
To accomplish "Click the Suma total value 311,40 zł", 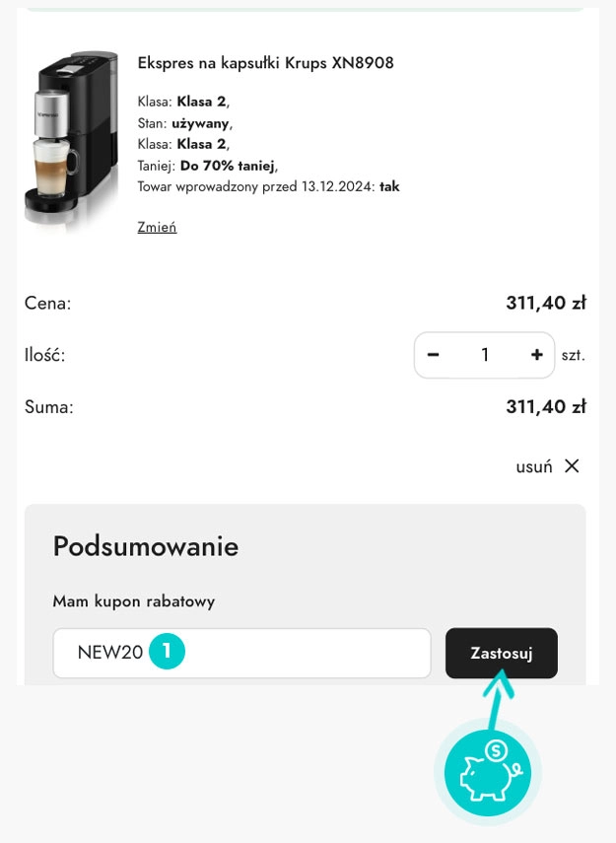I will (545, 406).
